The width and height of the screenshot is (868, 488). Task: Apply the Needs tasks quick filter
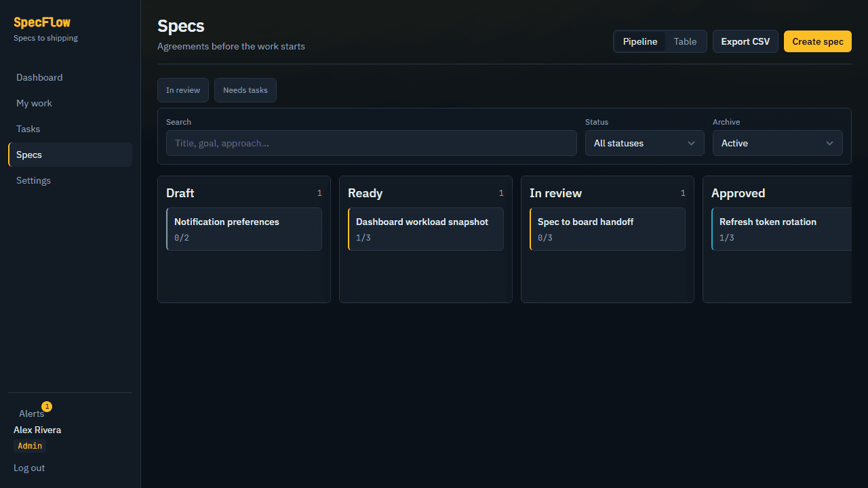click(245, 90)
